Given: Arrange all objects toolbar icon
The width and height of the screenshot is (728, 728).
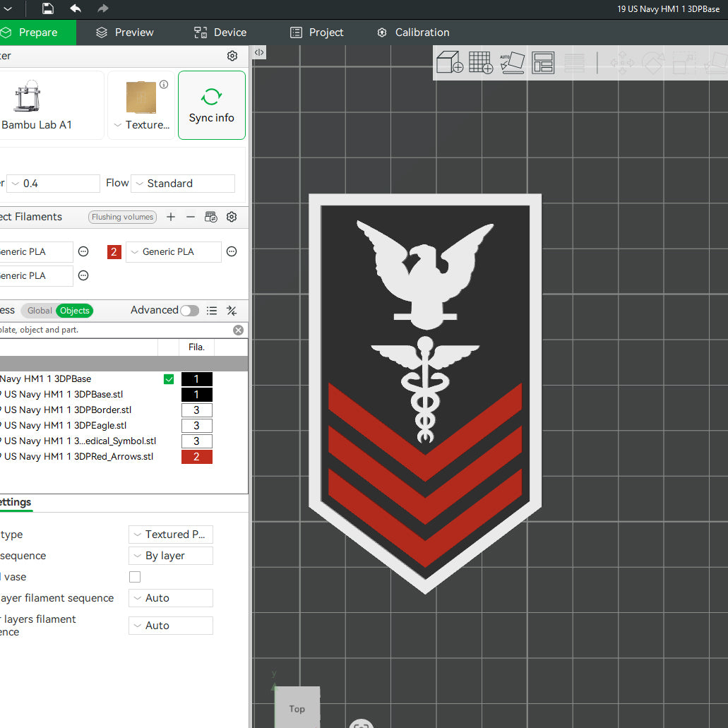Looking at the screenshot, I should [x=543, y=62].
